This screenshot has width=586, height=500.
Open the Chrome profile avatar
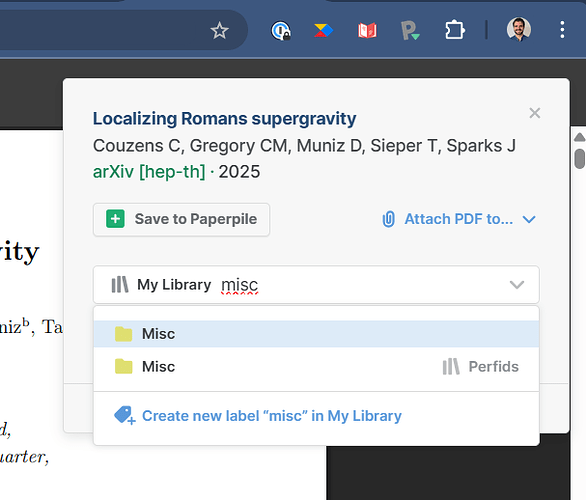[x=519, y=29]
